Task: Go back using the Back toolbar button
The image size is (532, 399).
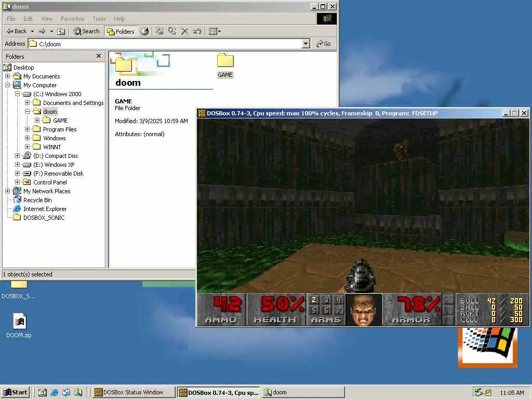Action: (x=16, y=31)
